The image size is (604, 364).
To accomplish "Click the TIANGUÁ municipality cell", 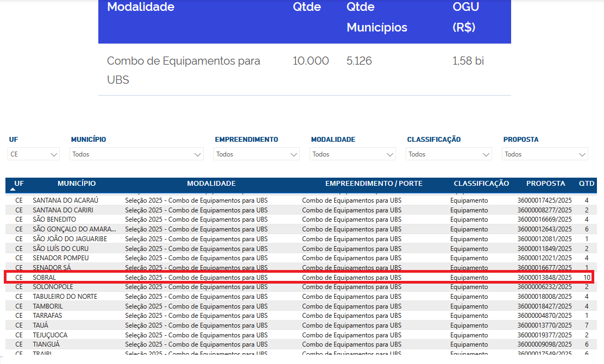I will [x=46, y=344].
